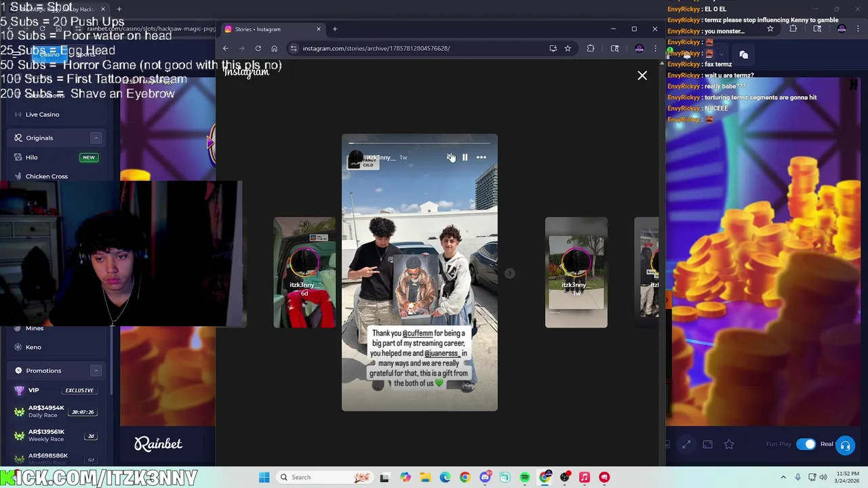Screen dimensions: 868x488
Task: Collapse the Promotions section in Rainbet
Action: click(96, 371)
